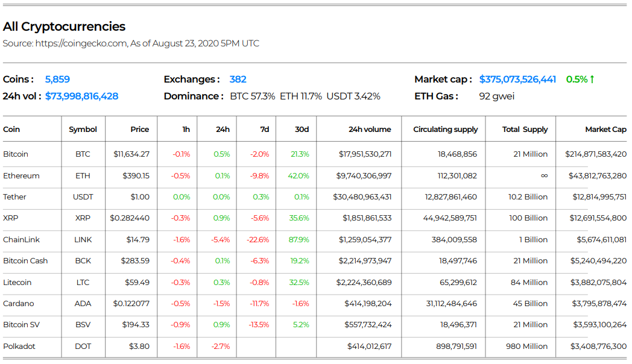
Task: Select the 24h change column header
Action: click(x=223, y=129)
